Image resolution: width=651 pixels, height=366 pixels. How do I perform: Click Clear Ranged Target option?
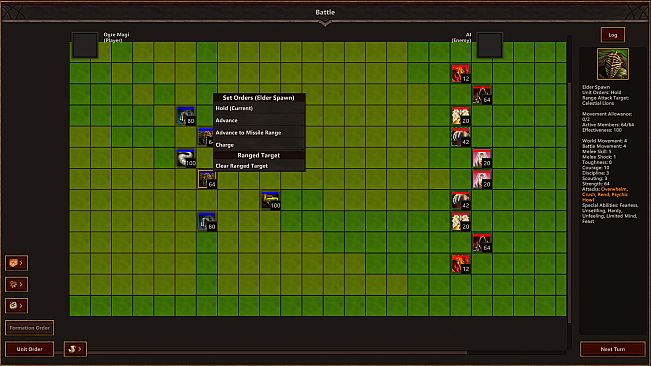click(259, 166)
